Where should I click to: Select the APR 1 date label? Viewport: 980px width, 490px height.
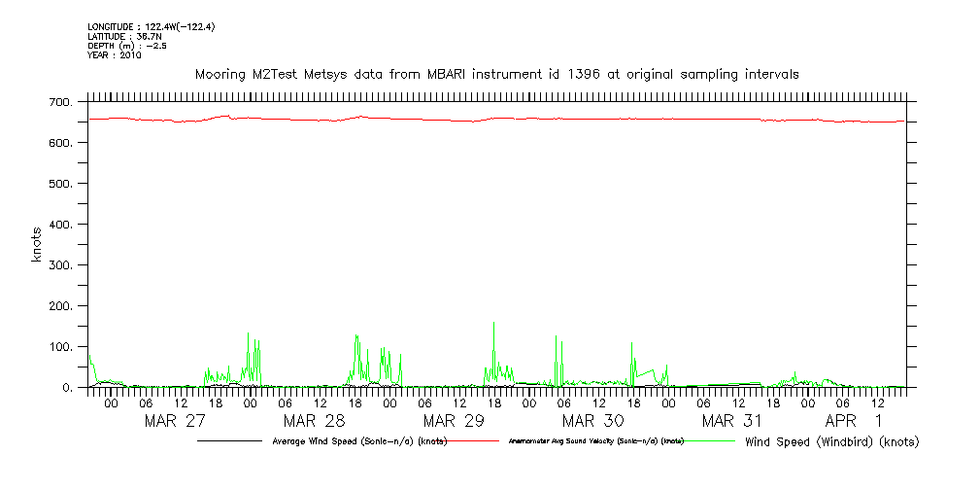tap(854, 421)
